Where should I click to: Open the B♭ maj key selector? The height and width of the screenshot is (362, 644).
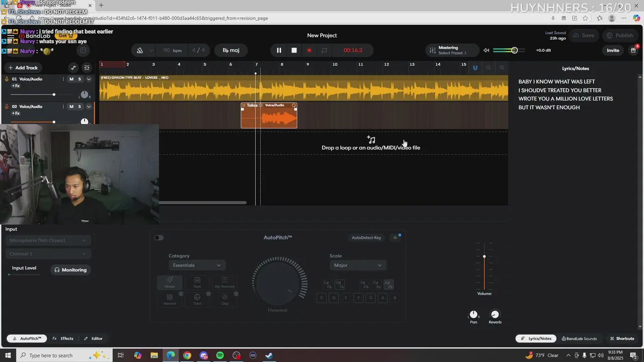click(231, 50)
